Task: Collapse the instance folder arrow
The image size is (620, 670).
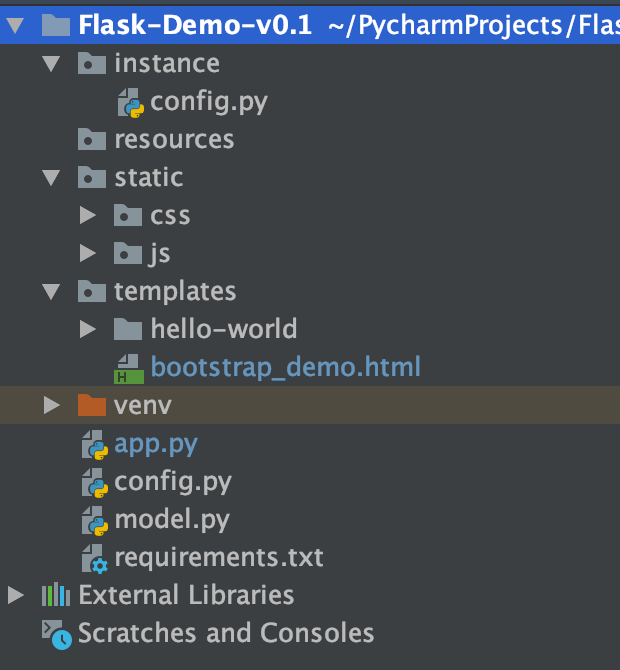Action: click(52, 64)
